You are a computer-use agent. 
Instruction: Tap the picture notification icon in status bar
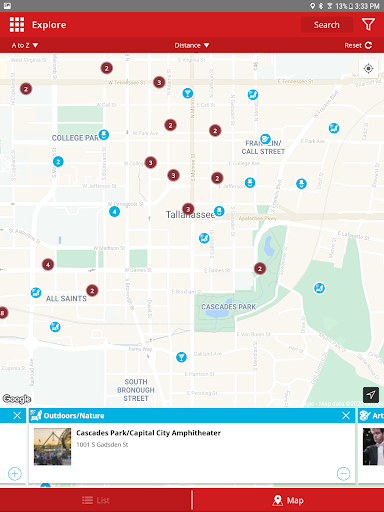coord(7,6)
